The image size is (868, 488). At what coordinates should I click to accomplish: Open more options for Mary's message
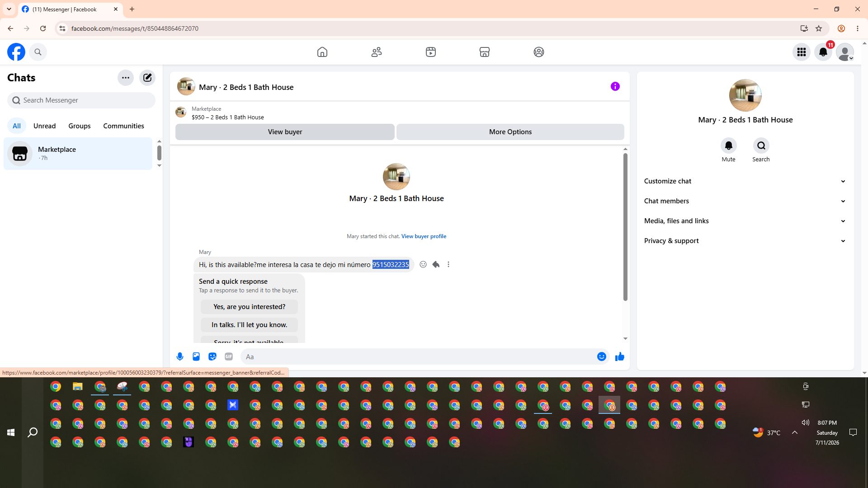click(448, 264)
